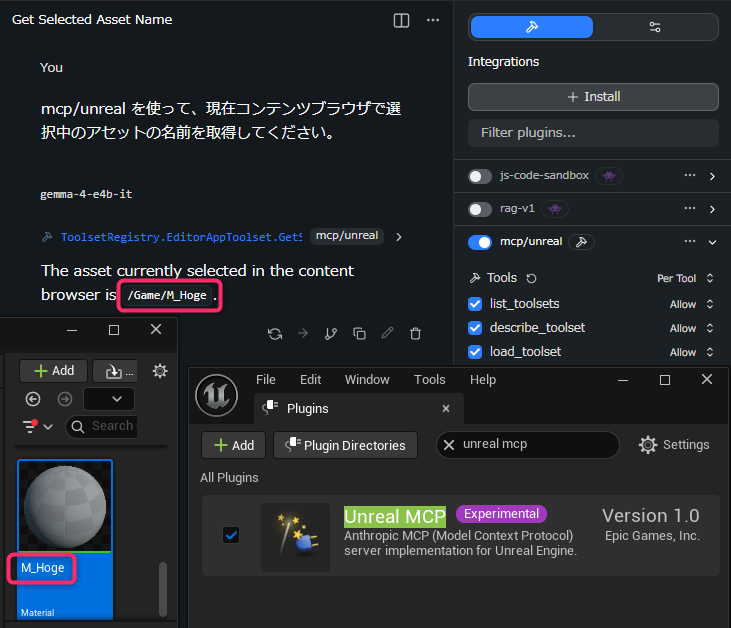
Task: Expand the js-code-sandbox row
Action: [x=712, y=176]
